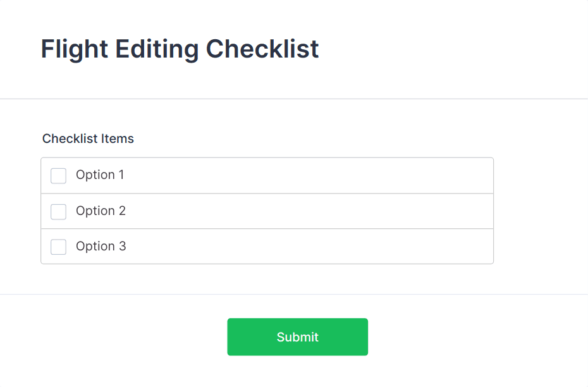588x387 pixels.
Task: Select the Option 1 row label
Action: [x=99, y=175]
